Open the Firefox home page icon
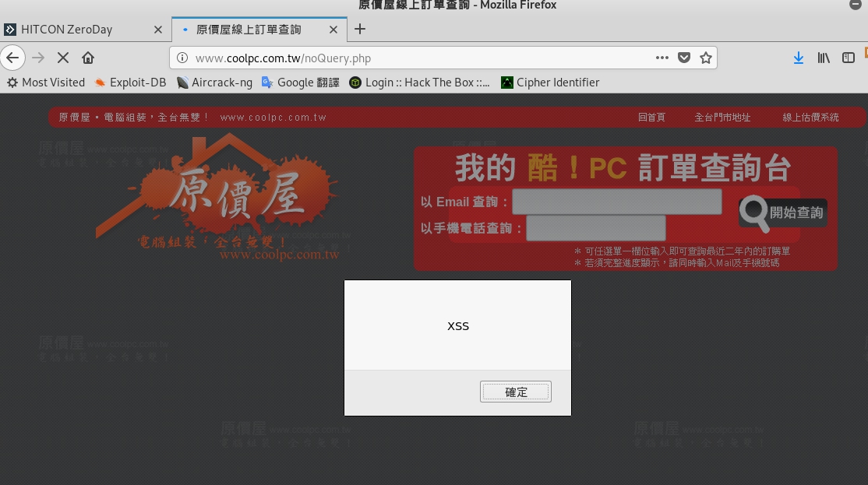The height and width of the screenshot is (485, 868). click(x=88, y=58)
